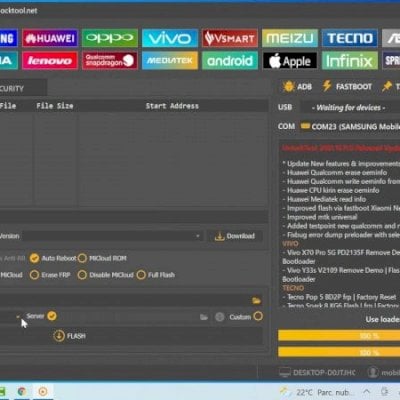
Task: Click the small gray folder icon beside Custom
Action: point(204,317)
